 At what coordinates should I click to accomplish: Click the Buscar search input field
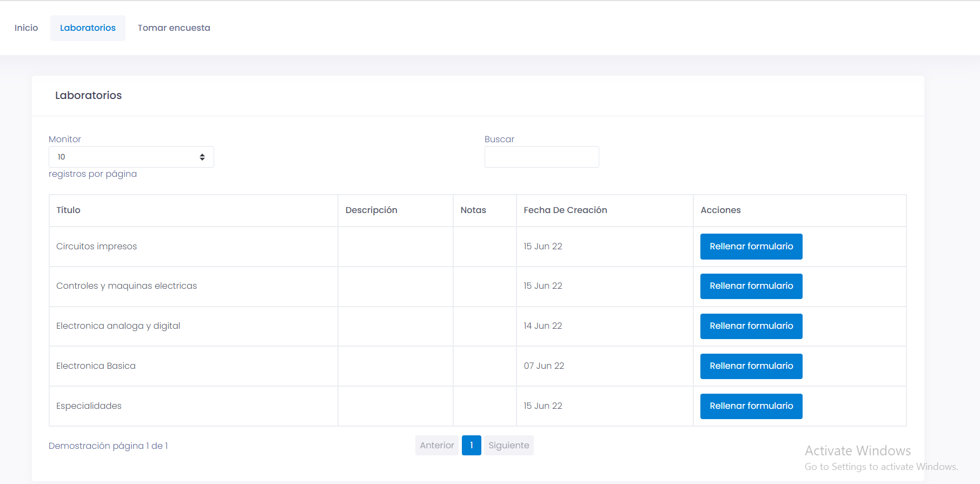click(541, 157)
